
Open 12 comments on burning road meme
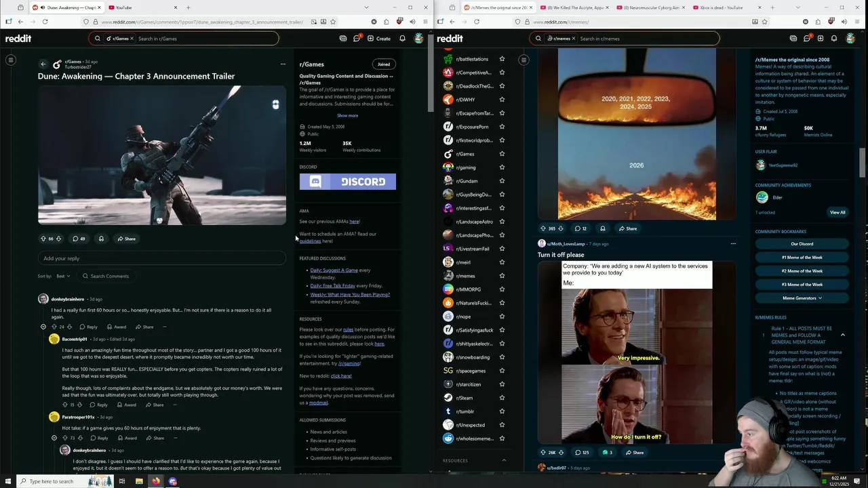coord(580,228)
